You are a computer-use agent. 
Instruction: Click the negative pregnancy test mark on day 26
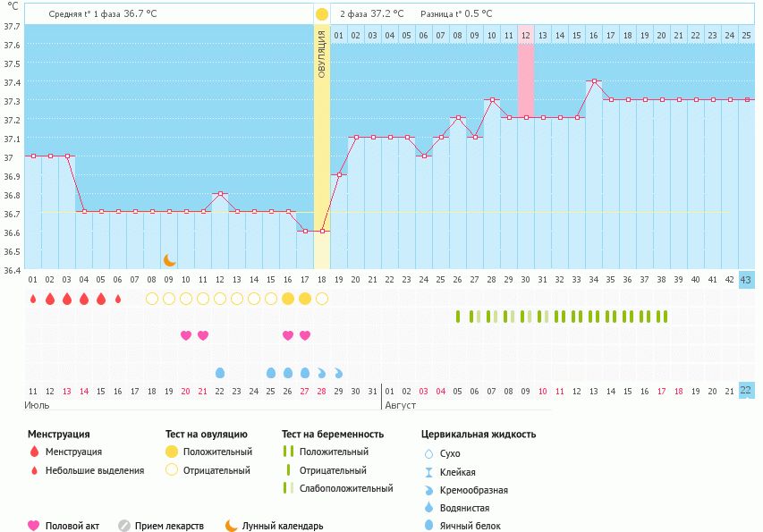pos(458,317)
